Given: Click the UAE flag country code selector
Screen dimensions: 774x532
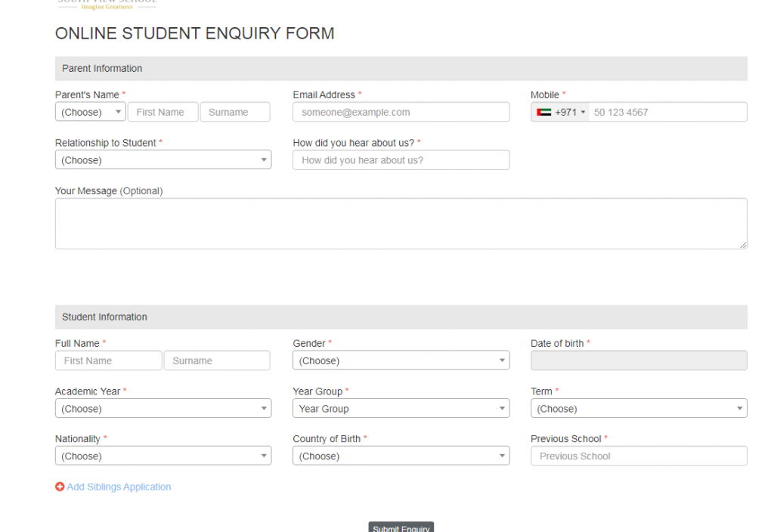Looking at the screenshot, I should [x=560, y=112].
